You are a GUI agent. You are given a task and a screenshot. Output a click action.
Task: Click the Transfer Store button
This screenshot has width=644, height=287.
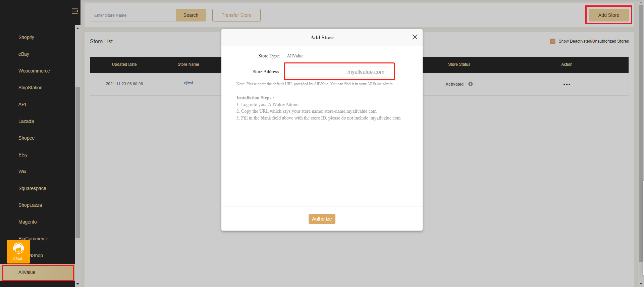pos(236,15)
